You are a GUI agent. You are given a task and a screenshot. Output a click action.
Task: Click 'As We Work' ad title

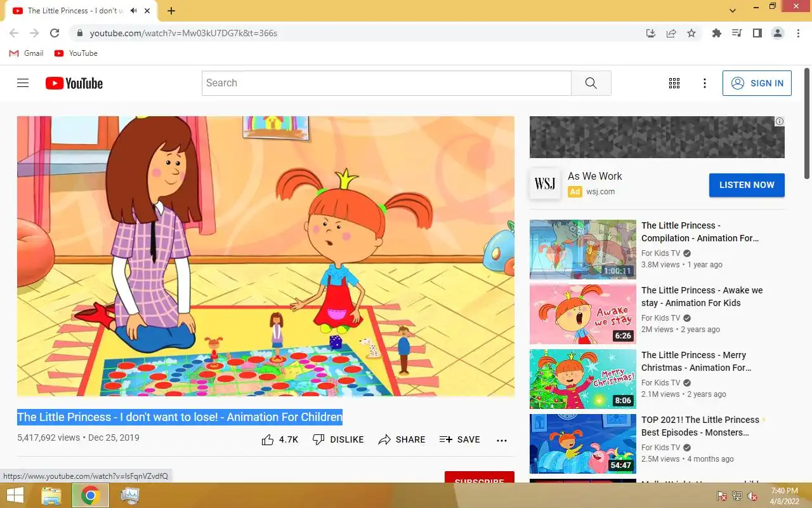[x=594, y=176]
